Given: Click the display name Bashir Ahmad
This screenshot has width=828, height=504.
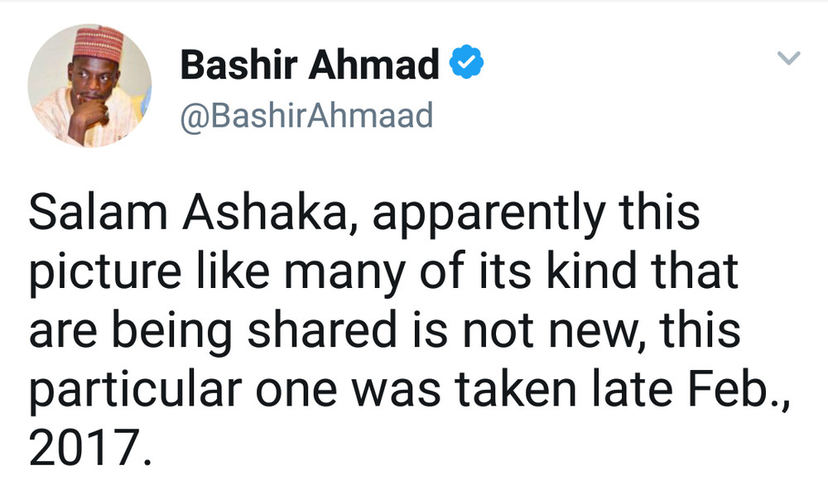Looking at the screenshot, I should [310, 65].
